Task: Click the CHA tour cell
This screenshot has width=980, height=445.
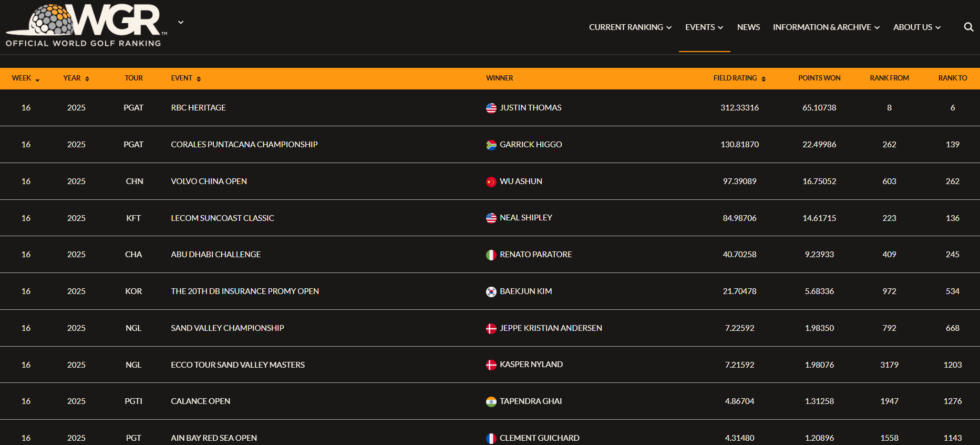Action: click(133, 254)
